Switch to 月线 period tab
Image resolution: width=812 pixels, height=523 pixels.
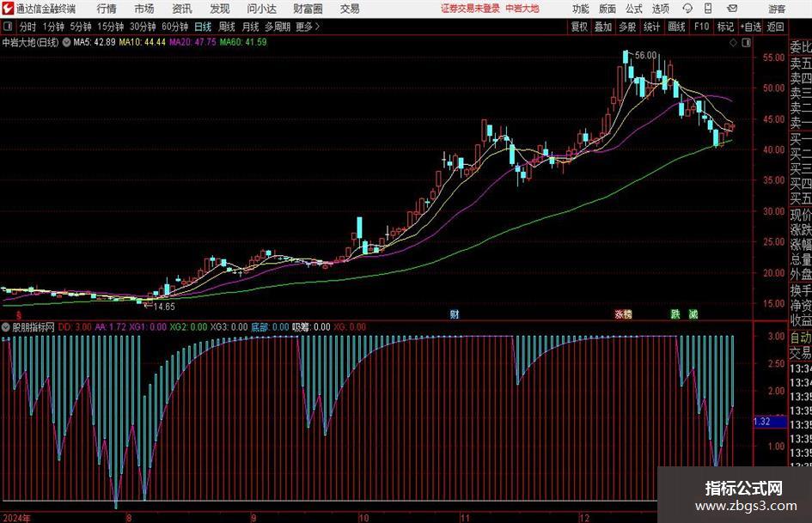251,27
